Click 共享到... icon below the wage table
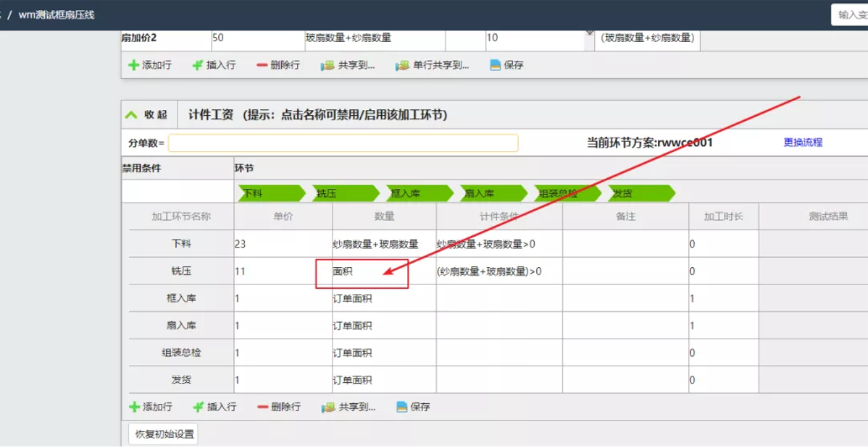The height and width of the screenshot is (448, 868). tap(328, 407)
